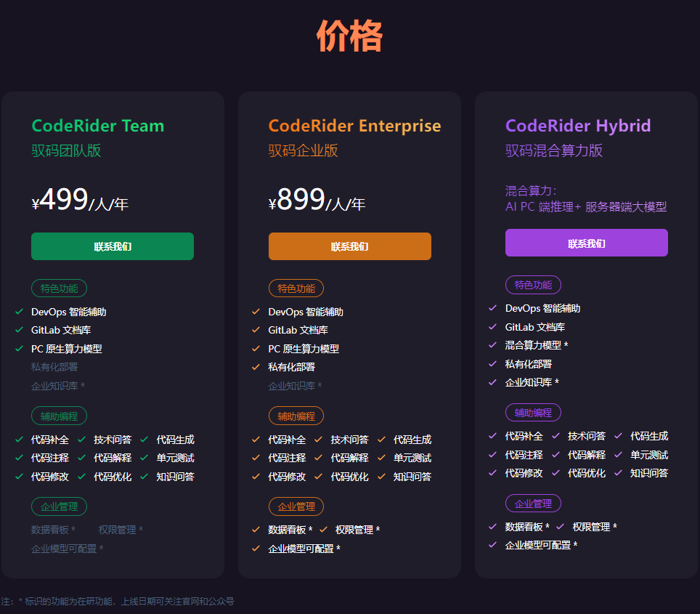The width and height of the screenshot is (700, 614).
Task: Click the 价格 page title
Action: tap(349, 36)
